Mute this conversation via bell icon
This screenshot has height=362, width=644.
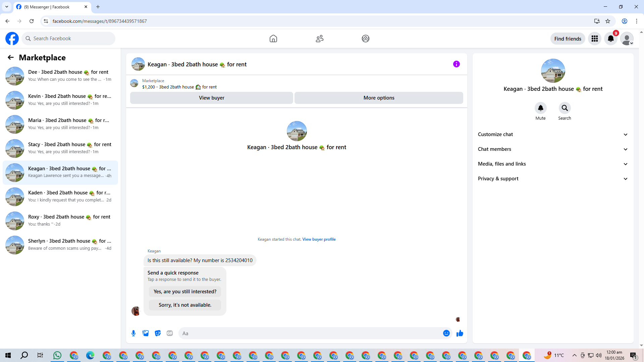click(540, 108)
